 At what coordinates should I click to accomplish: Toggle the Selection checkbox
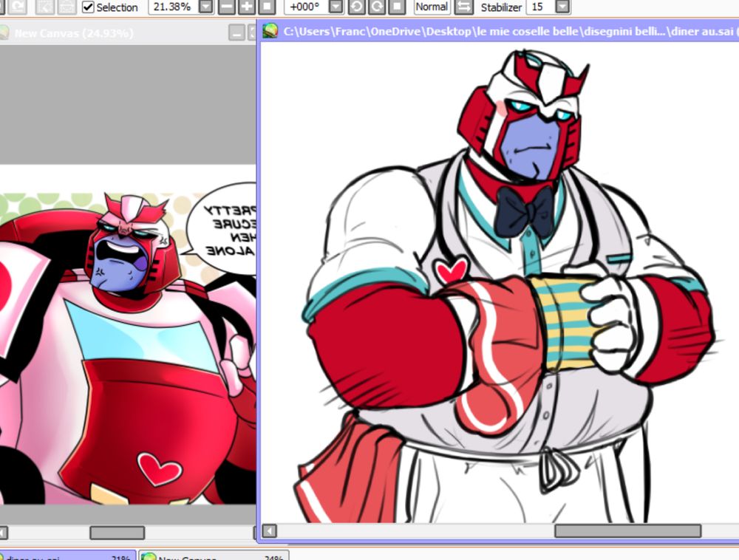[x=88, y=7]
